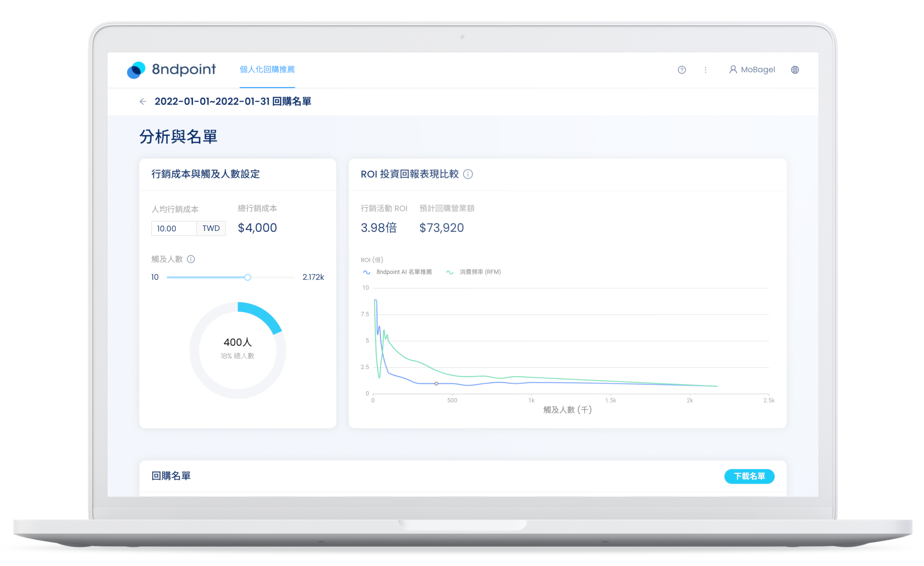Click info icon next to 觸及人數

click(191, 259)
